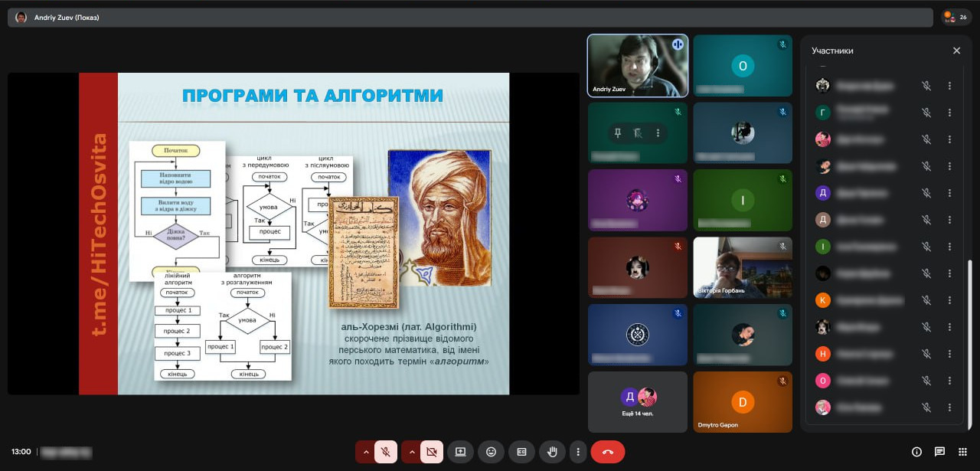Turn on the camera in the bottom toolbar
This screenshot has height=471, width=980.
pos(431,452)
